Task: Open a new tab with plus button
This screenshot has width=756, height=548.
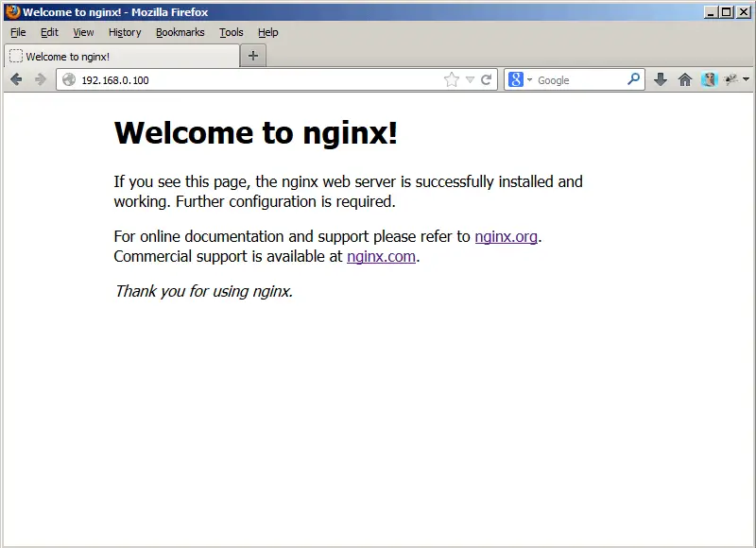Action: click(253, 56)
